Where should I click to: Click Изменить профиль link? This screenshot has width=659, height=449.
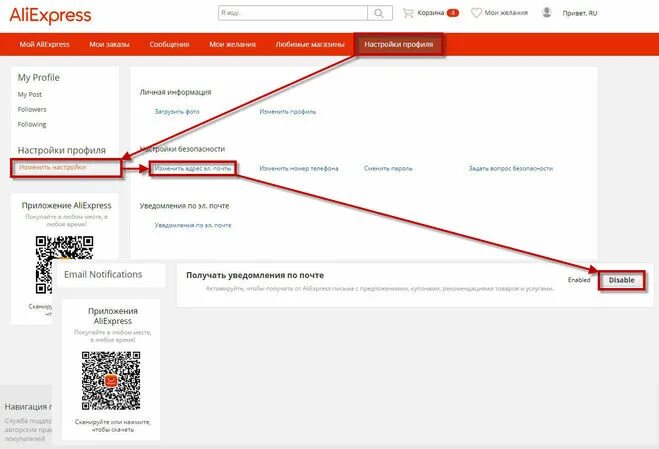click(x=287, y=111)
